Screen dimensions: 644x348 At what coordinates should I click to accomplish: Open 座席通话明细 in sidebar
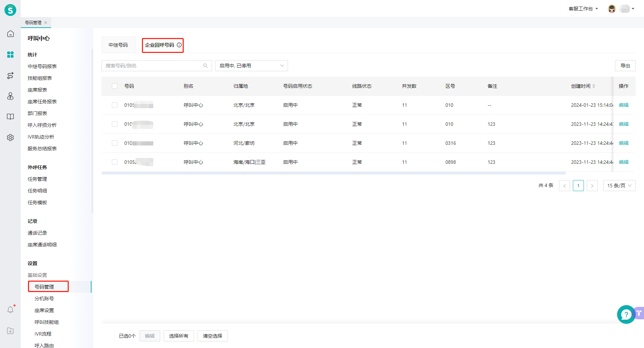[x=42, y=245]
